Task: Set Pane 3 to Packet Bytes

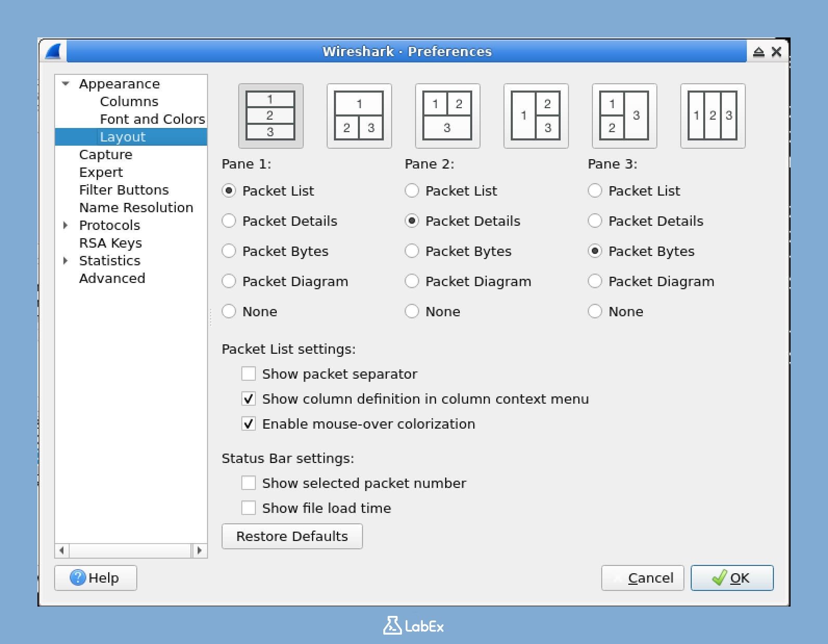Action: click(x=641, y=251)
